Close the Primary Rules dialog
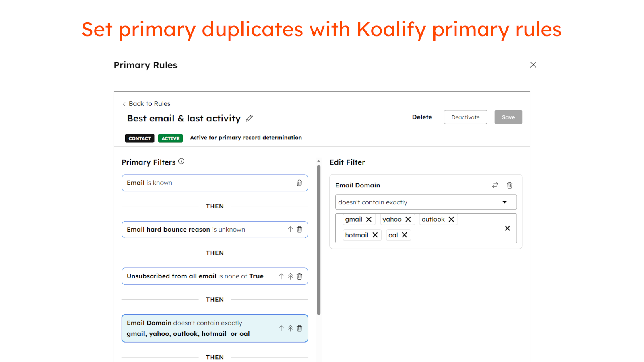Screen dimensions: 644x362 533,64
